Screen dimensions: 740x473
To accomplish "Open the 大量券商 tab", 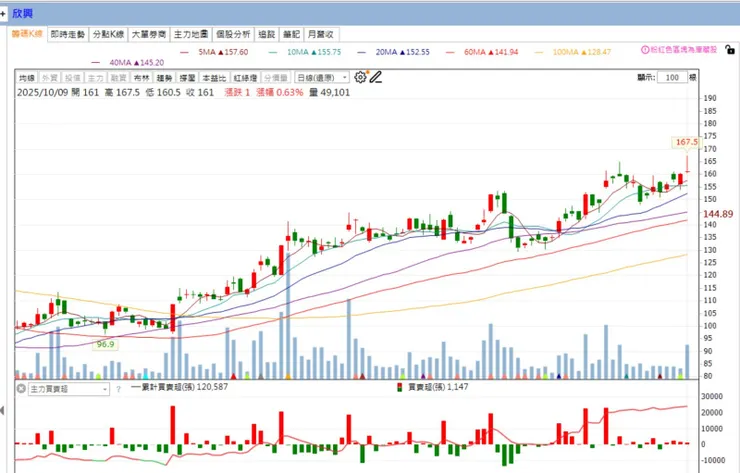I will [x=149, y=34].
